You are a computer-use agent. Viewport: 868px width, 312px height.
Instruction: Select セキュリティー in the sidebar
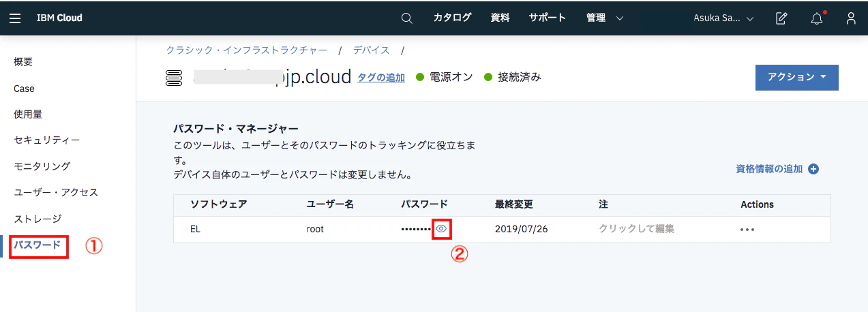tap(47, 140)
